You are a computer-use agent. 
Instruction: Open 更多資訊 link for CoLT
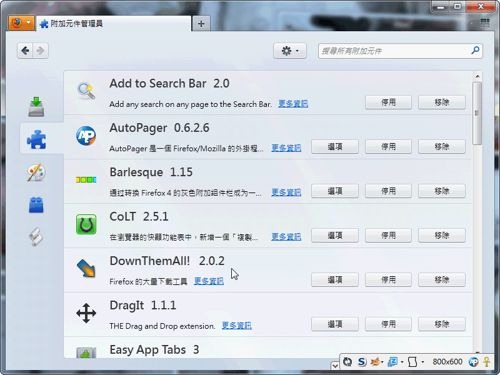[x=286, y=237]
